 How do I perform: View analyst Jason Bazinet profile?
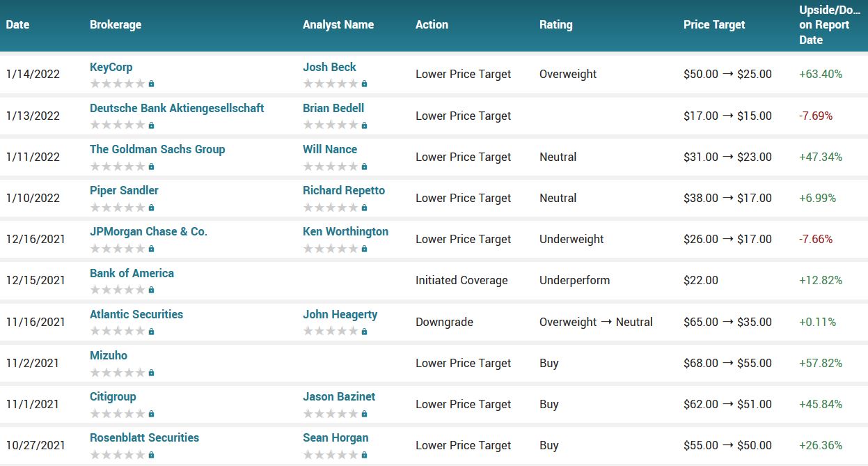[x=339, y=396]
